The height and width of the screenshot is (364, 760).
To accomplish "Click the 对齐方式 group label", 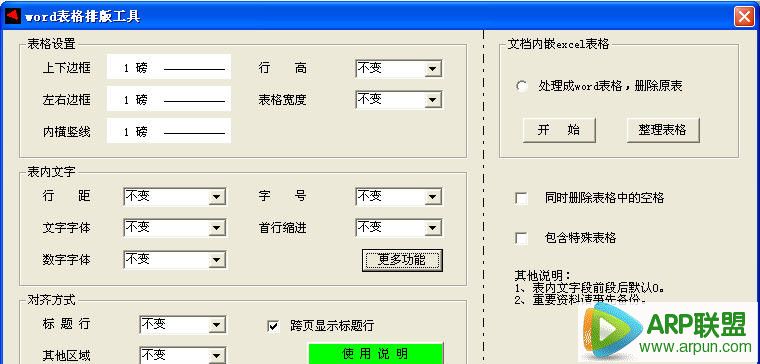I will [51, 300].
